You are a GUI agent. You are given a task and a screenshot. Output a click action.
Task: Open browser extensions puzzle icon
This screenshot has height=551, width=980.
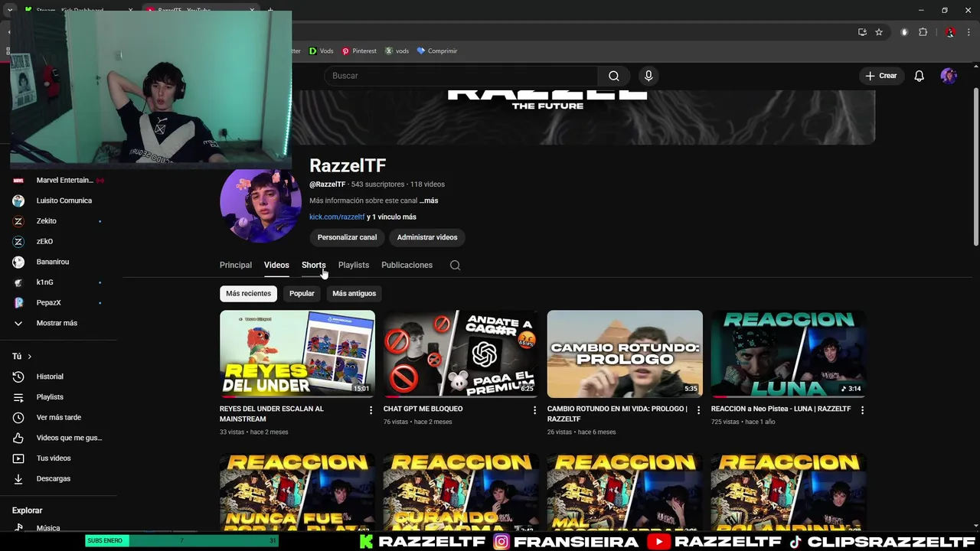pos(923,32)
